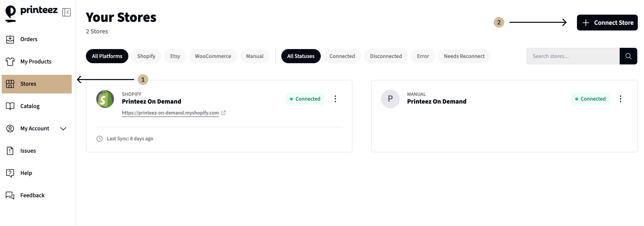Filter by Disconnected status
Image resolution: width=644 pixels, height=226 pixels.
[386, 56]
